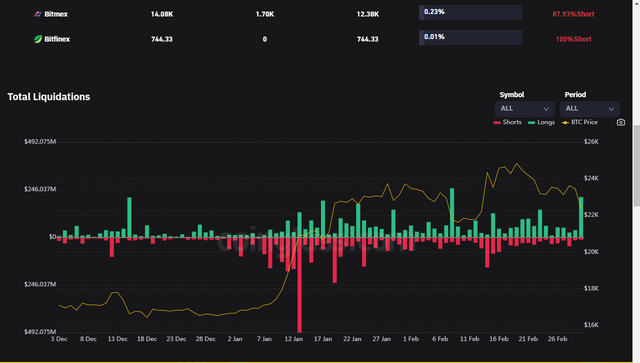Open the Bitfinex exchange link
Viewport: 640px width, 363px height.
[57, 39]
